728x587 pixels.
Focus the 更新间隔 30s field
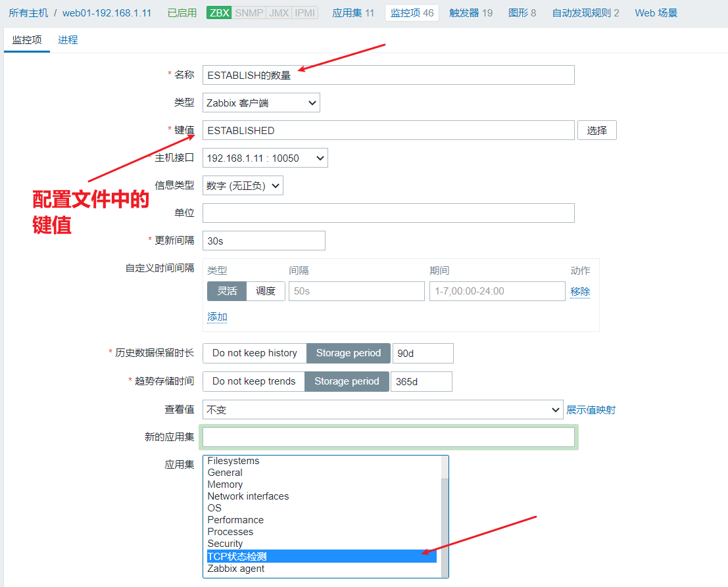tap(264, 241)
